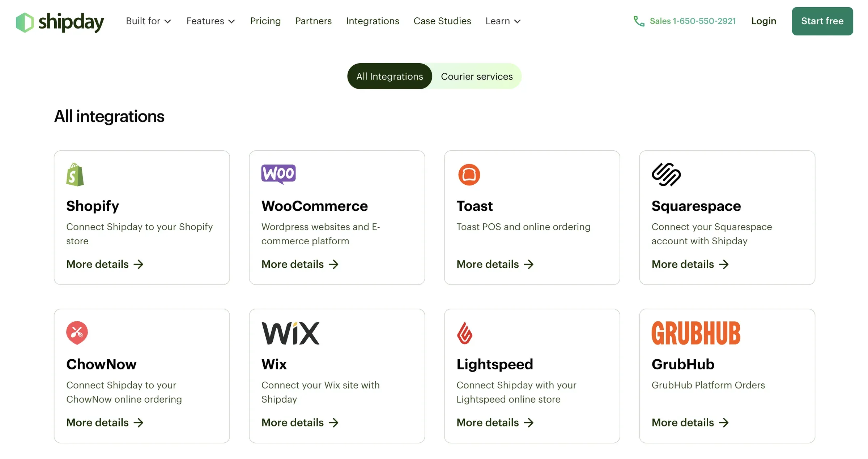Click the Login link

coord(763,21)
